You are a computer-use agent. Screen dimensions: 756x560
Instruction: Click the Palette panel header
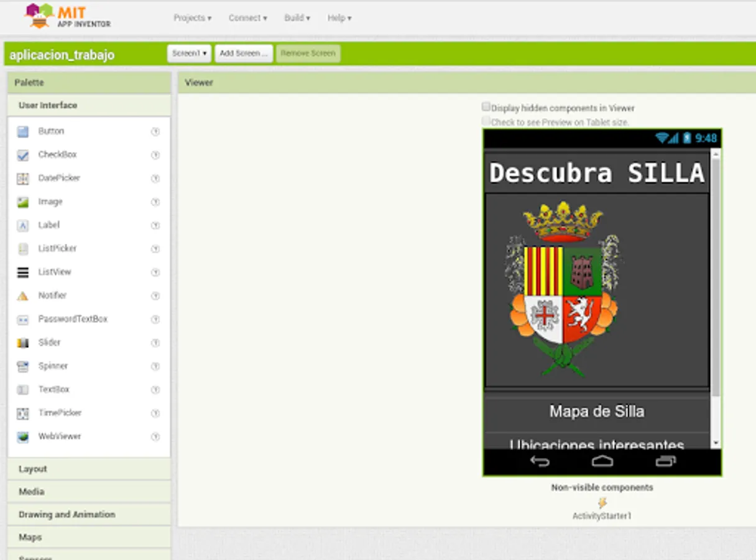89,83
